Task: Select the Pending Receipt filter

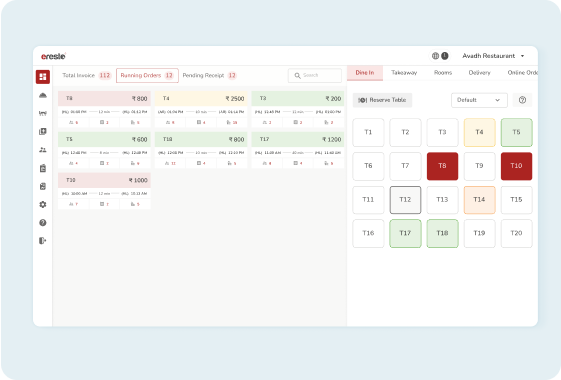Action: coord(209,75)
